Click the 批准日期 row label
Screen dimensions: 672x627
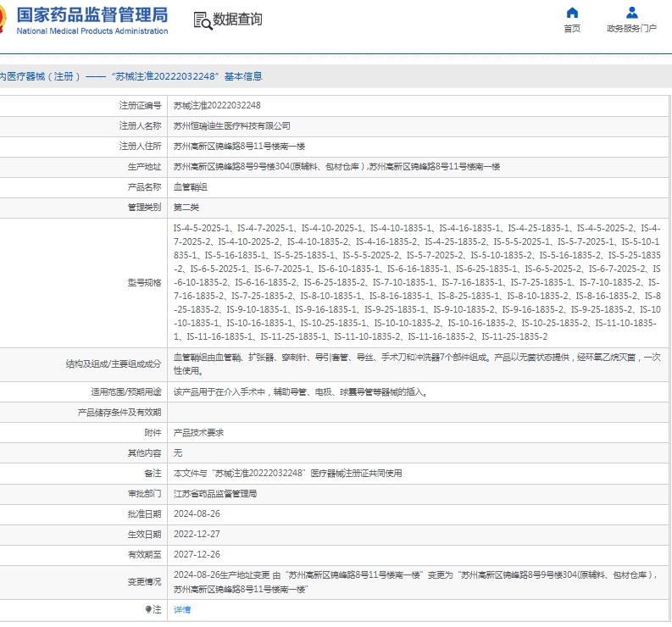[144, 513]
